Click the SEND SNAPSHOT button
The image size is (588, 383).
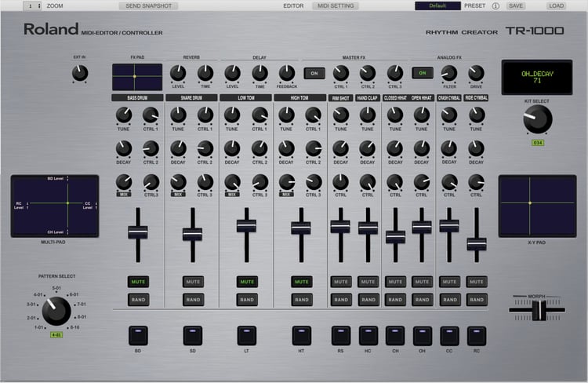click(148, 5)
